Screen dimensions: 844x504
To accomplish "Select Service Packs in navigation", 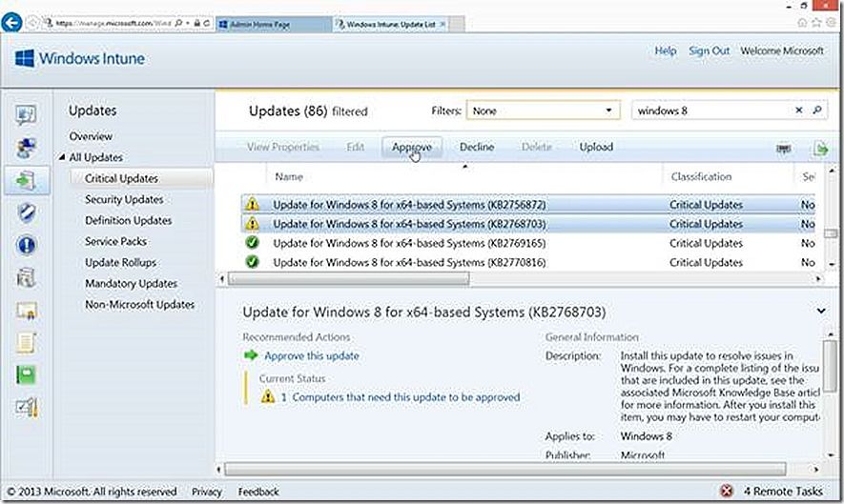I will tap(115, 241).
